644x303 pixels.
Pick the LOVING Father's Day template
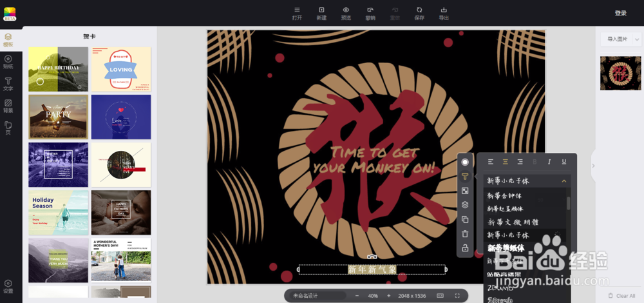click(121, 69)
